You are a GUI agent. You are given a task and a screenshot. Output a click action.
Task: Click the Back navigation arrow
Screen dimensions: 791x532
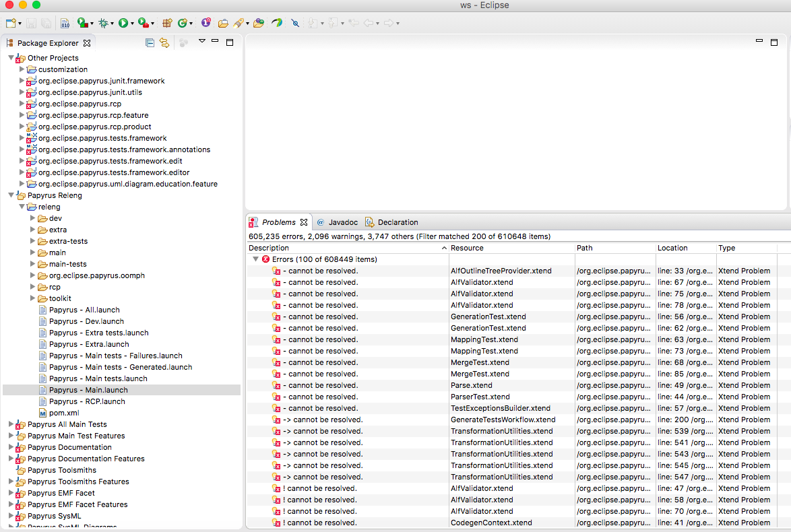(x=369, y=23)
